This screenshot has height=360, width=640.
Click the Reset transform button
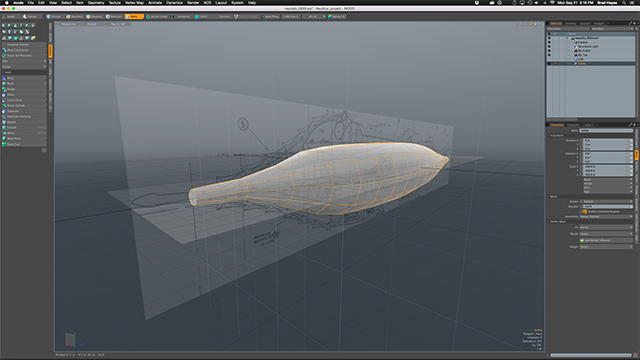click(608, 180)
